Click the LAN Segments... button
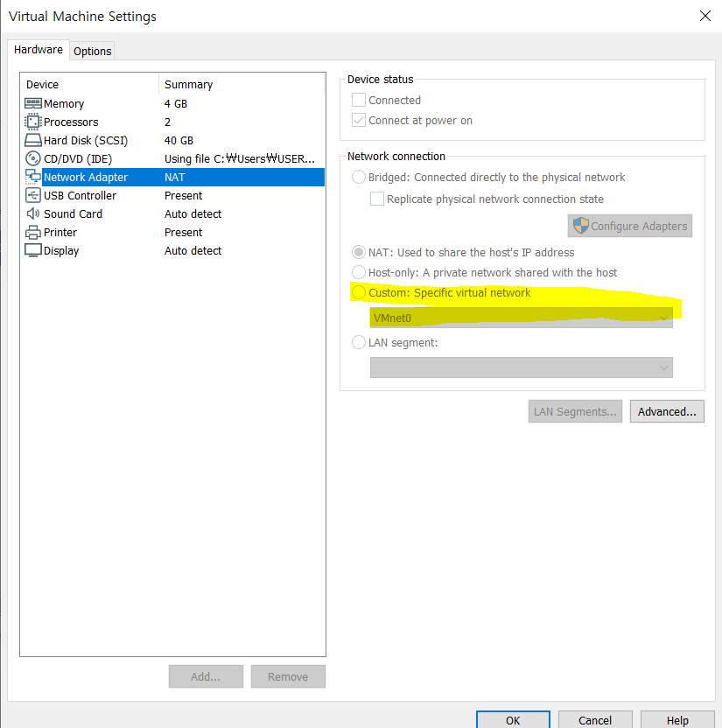This screenshot has height=728, width=722. point(575,411)
